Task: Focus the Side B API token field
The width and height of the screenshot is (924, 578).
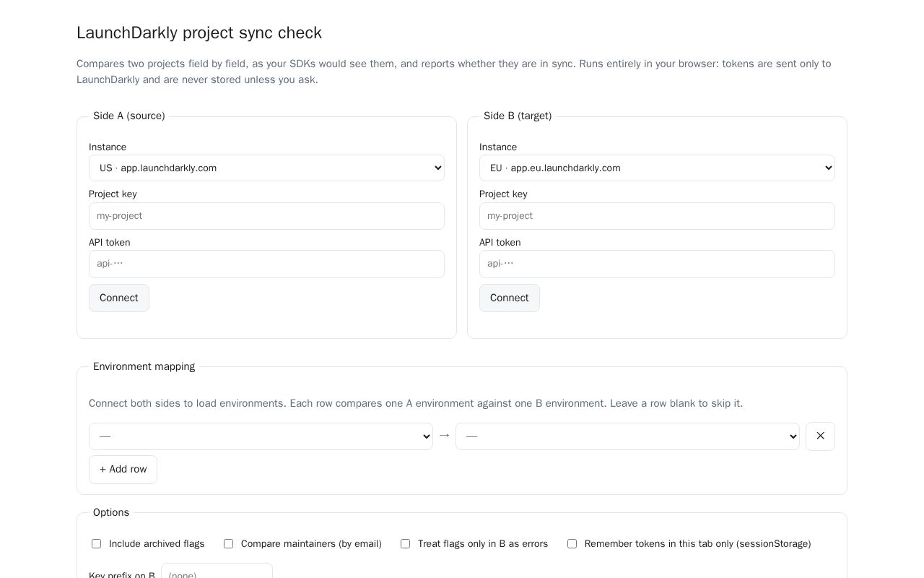Action: tap(657, 264)
